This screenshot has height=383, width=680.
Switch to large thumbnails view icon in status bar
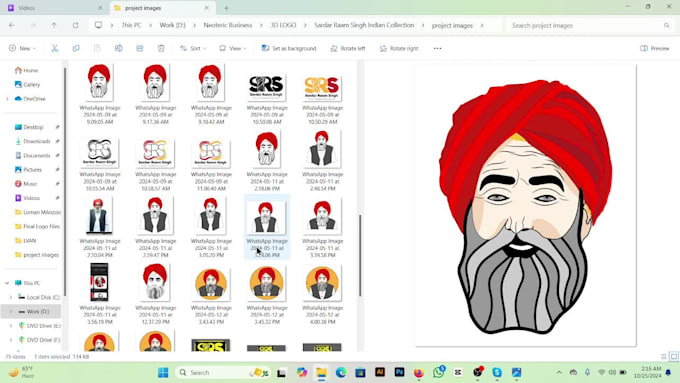673,357
